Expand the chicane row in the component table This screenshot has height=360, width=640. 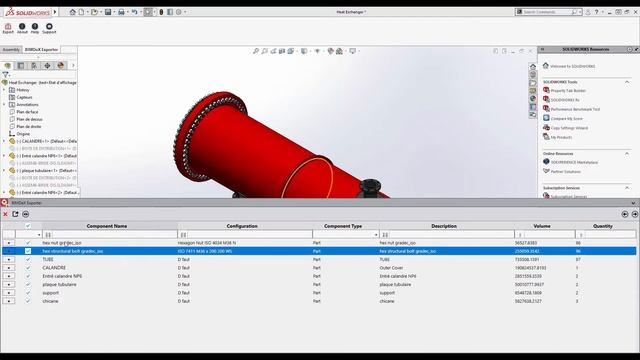coord(9,301)
